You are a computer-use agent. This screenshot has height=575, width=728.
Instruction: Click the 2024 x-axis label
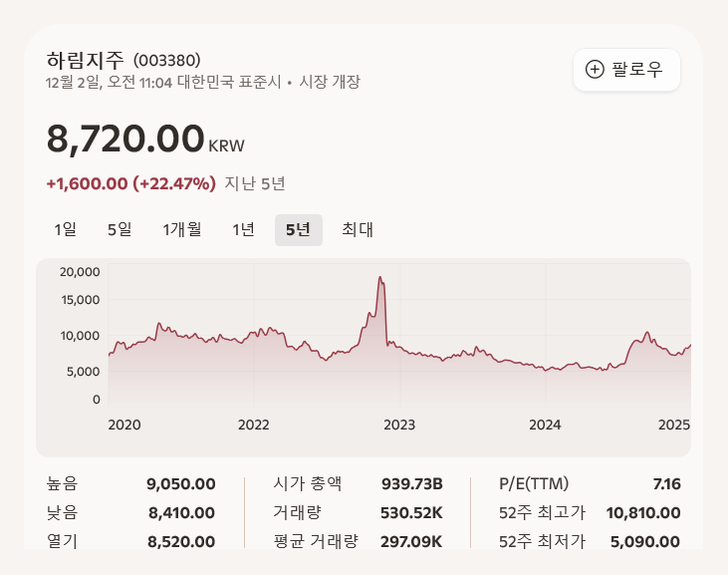click(x=545, y=425)
